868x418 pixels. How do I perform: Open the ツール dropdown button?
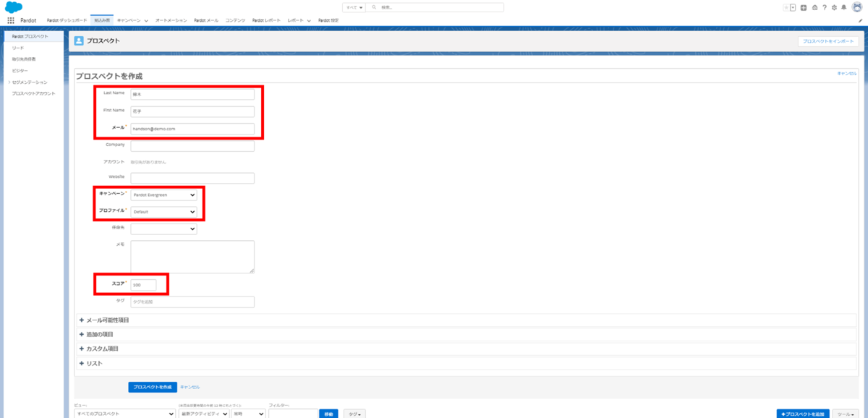coord(846,414)
